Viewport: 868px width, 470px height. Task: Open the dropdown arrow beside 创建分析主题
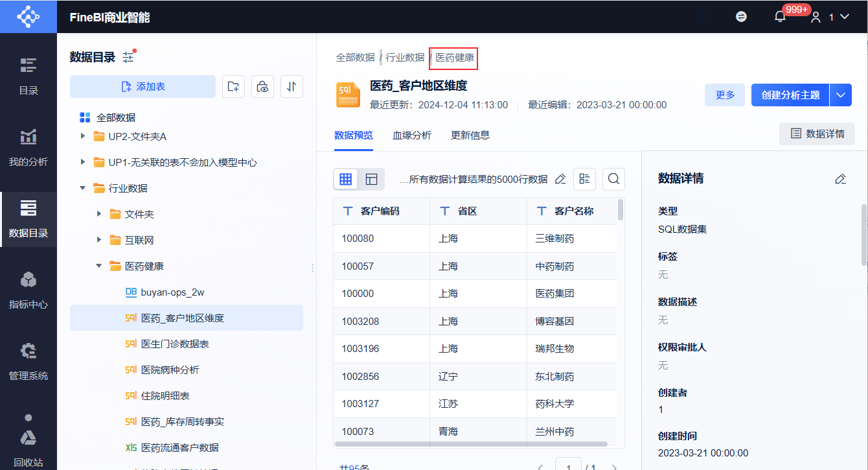[841, 95]
